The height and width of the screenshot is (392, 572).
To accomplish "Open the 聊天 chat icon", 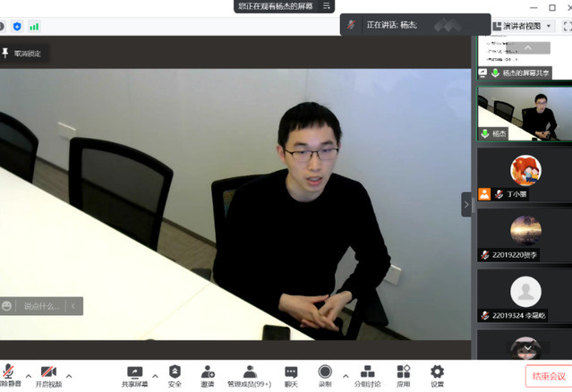I will point(291,374).
